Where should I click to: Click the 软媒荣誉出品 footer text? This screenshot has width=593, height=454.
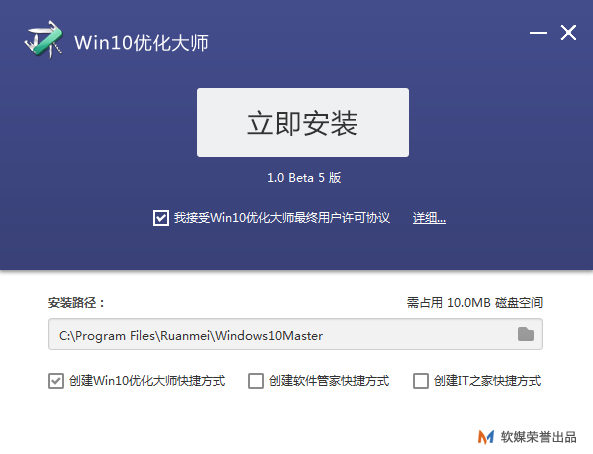539,437
